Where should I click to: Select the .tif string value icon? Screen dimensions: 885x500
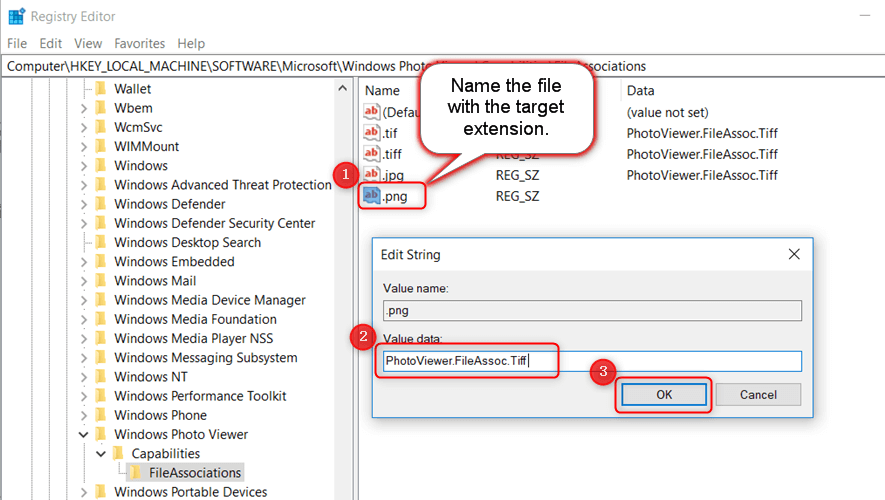(x=371, y=133)
